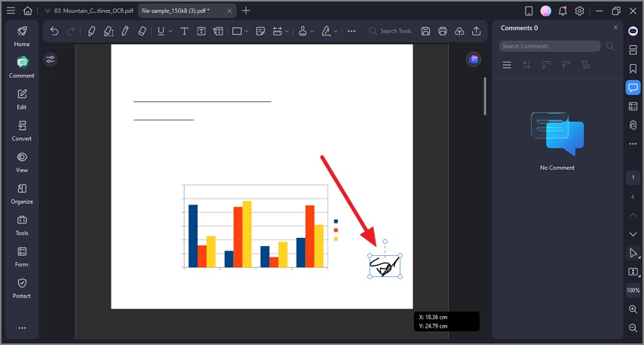Open the Form sidebar section
Viewport: 644px width, 345px height.
[22, 257]
